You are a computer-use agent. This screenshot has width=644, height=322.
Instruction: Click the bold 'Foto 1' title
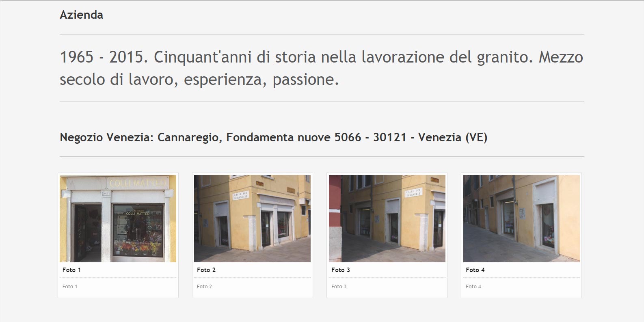71,270
